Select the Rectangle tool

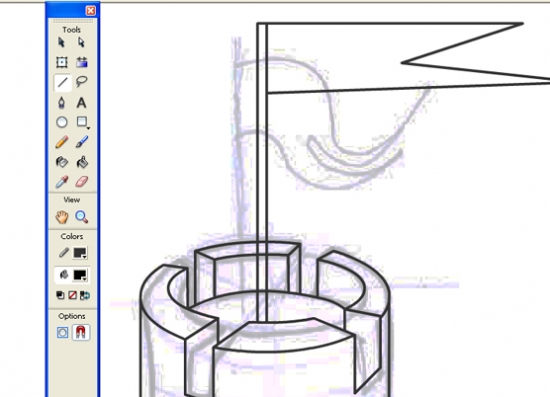pyautogui.click(x=82, y=122)
